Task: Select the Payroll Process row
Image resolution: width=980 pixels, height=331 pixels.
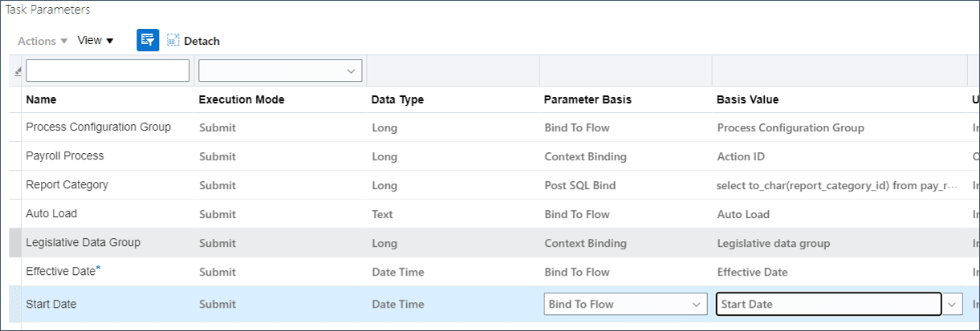Action: pos(65,155)
